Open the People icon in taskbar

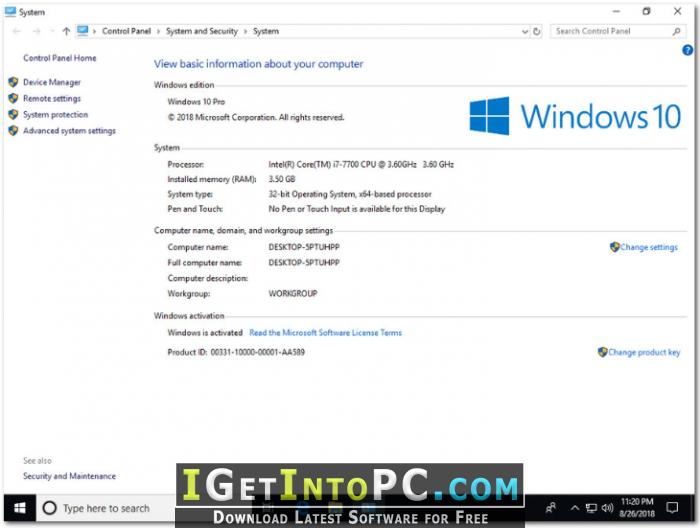551,508
